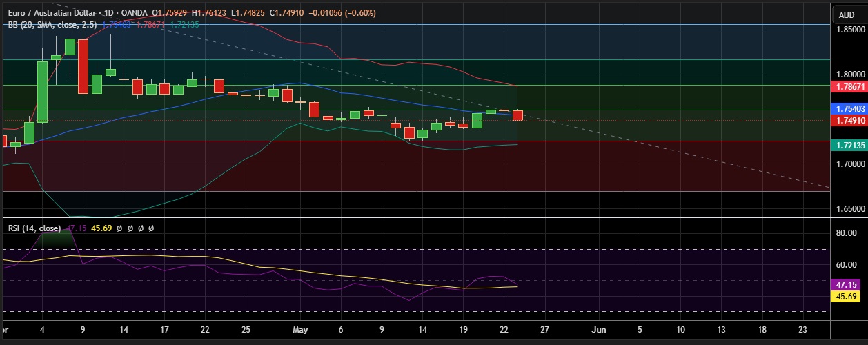Click the 10 date label on time axis

click(x=680, y=331)
